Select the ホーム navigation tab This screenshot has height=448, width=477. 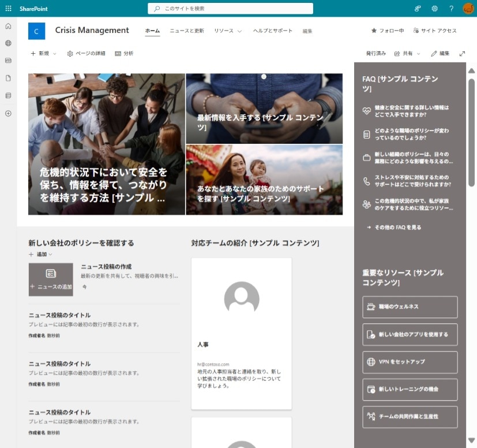click(x=152, y=31)
